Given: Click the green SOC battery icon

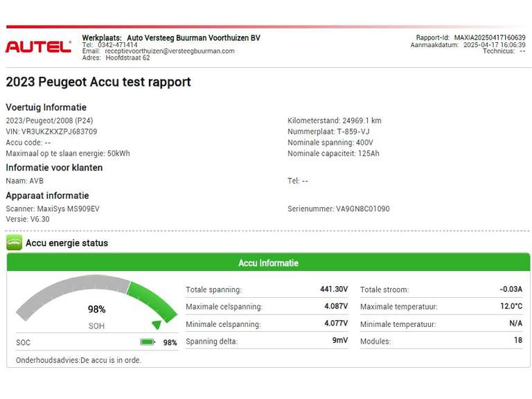Looking at the screenshot, I should (x=148, y=342).
